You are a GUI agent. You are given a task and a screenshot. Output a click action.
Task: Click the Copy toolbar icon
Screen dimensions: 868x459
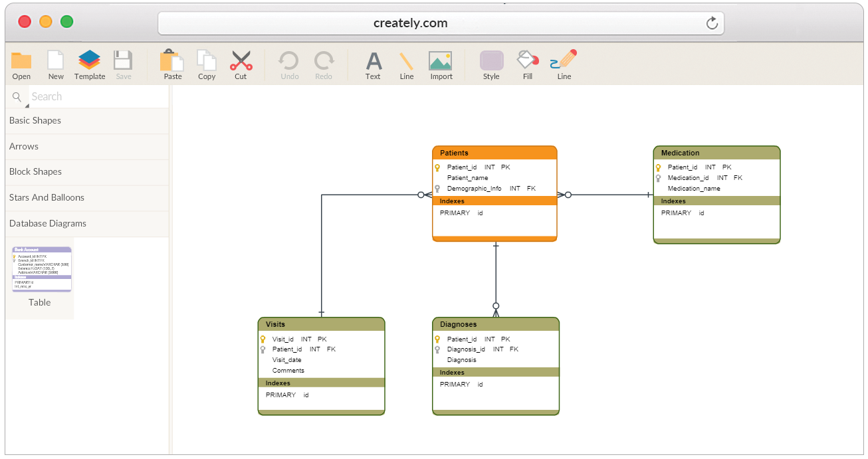206,64
